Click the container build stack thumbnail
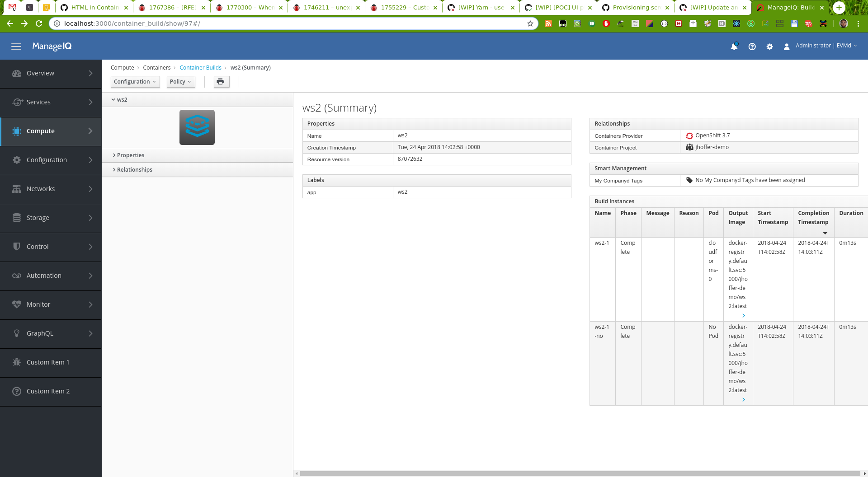This screenshot has width=868, height=477. (197, 127)
